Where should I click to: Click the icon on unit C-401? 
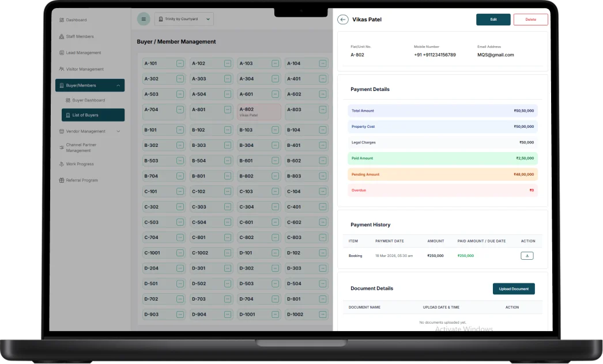tap(323, 207)
